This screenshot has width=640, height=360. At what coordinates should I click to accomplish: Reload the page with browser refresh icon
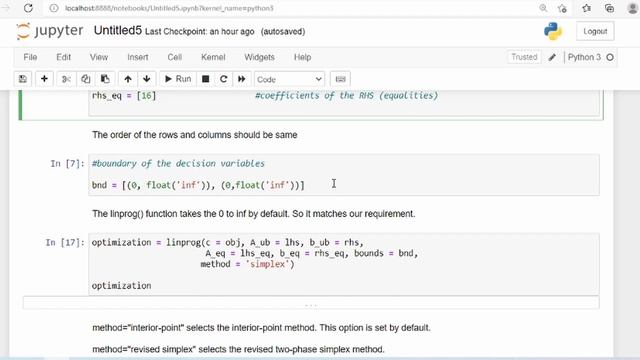click(x=28, y=8)
